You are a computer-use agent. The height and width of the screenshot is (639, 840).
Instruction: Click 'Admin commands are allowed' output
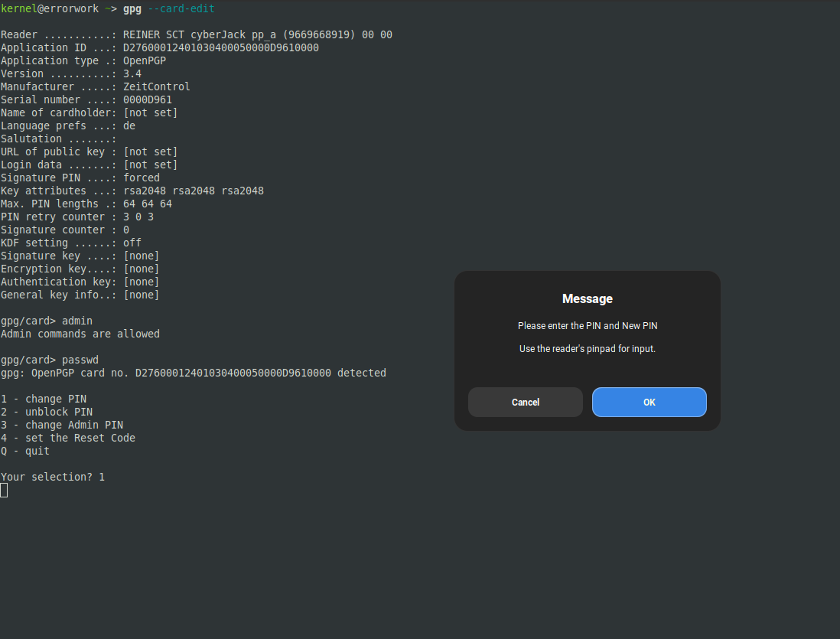[80, 334]
